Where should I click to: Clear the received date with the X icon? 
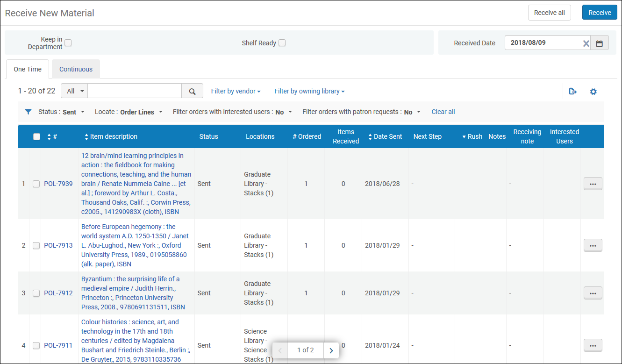click(586, 43)
